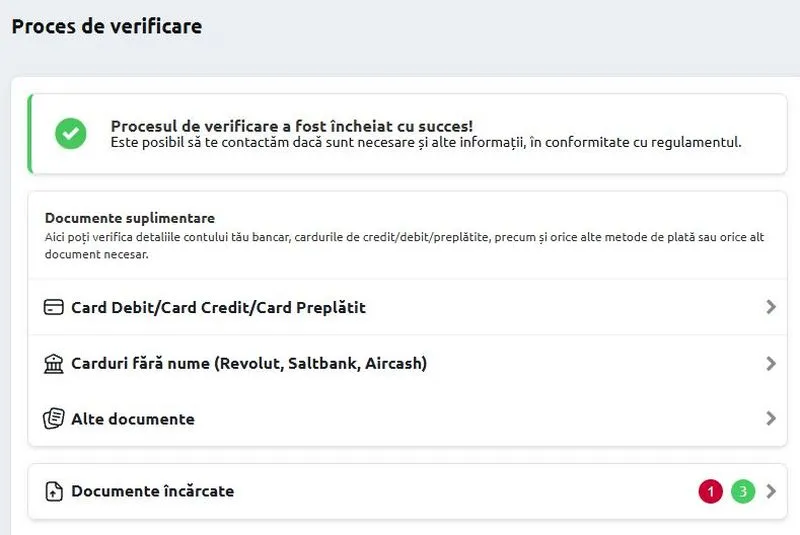This screenshot has height=535, width=800.
Task: Expand the Card Debit/Card Credit/Card Preplătit chevron
Action: [771, 307]
